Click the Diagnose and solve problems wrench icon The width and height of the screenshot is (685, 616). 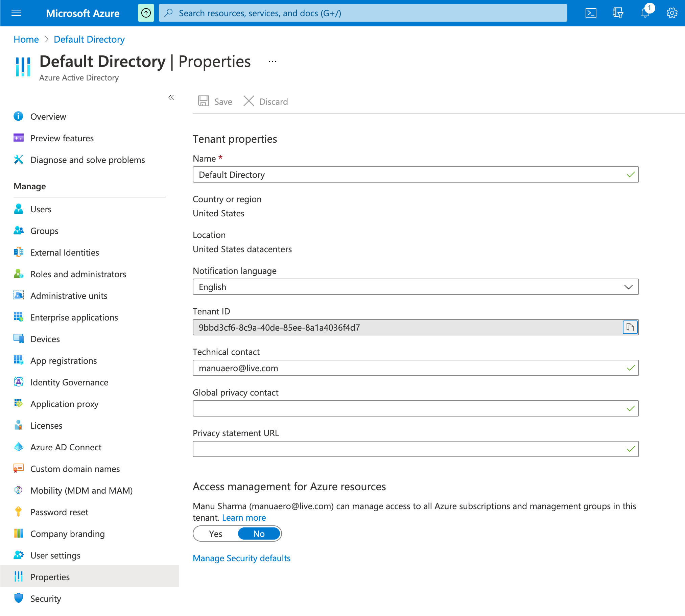(x=18, y=160)
